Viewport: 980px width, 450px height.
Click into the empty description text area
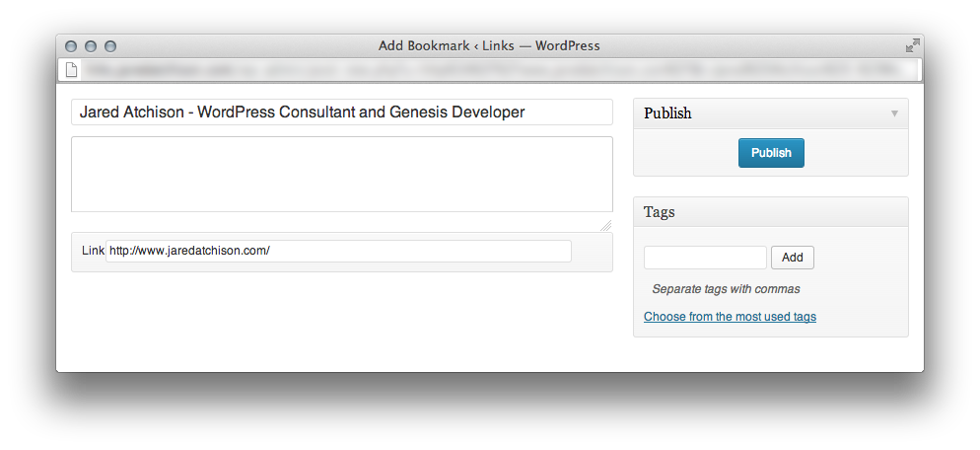[341, 174]
